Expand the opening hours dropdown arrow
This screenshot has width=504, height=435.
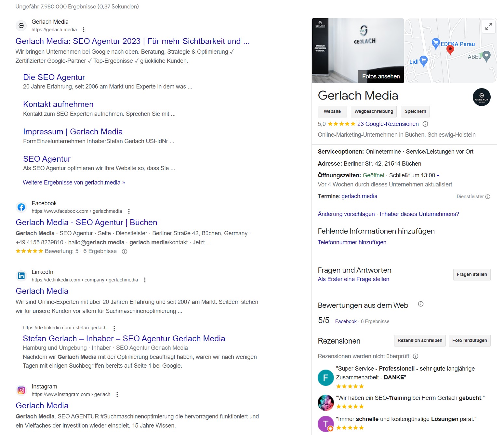pos(438,175)
